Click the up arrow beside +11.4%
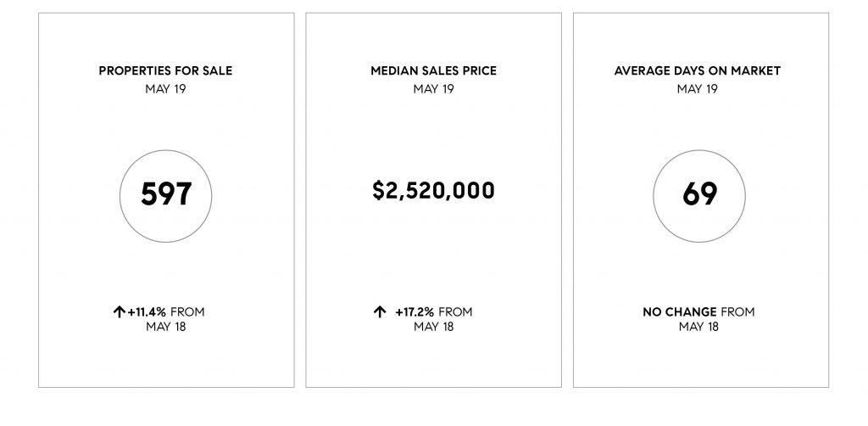 [x=119, y=312]
